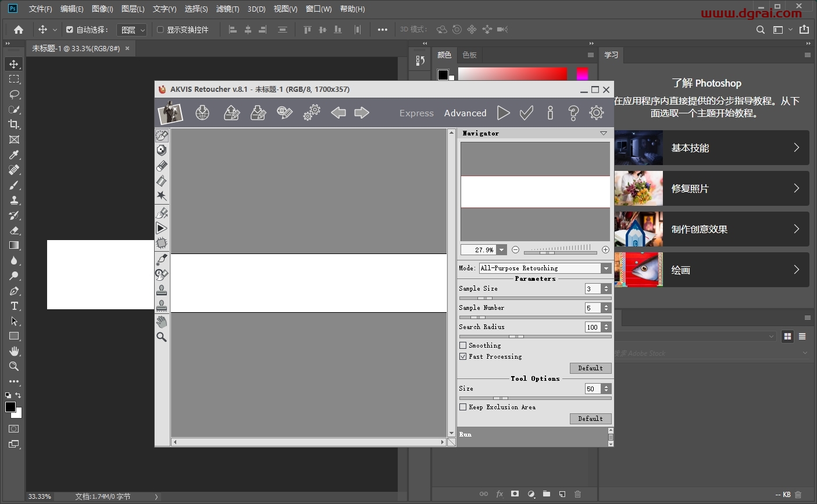The height and width of the screenshot is (504, 817).
Task: Open the 滤镜(T) menu
Action: click(227, 9)
